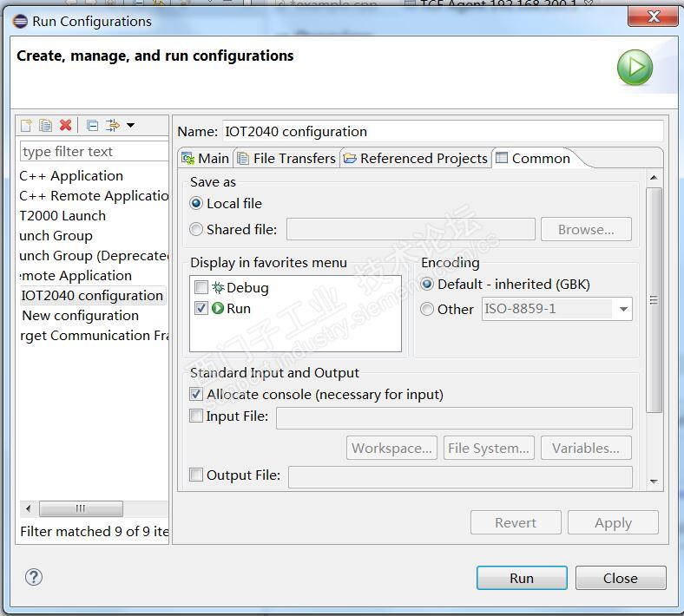This screenshot has height=616, width=684.
Task: Select C++ Remote Application tree item
Action: tap(94, 196)
